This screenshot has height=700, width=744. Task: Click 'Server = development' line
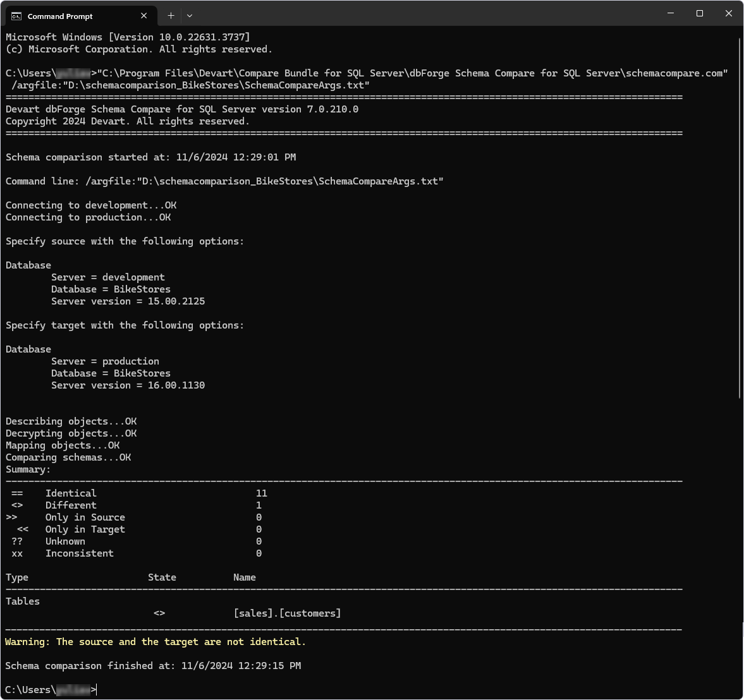point(107,277)
